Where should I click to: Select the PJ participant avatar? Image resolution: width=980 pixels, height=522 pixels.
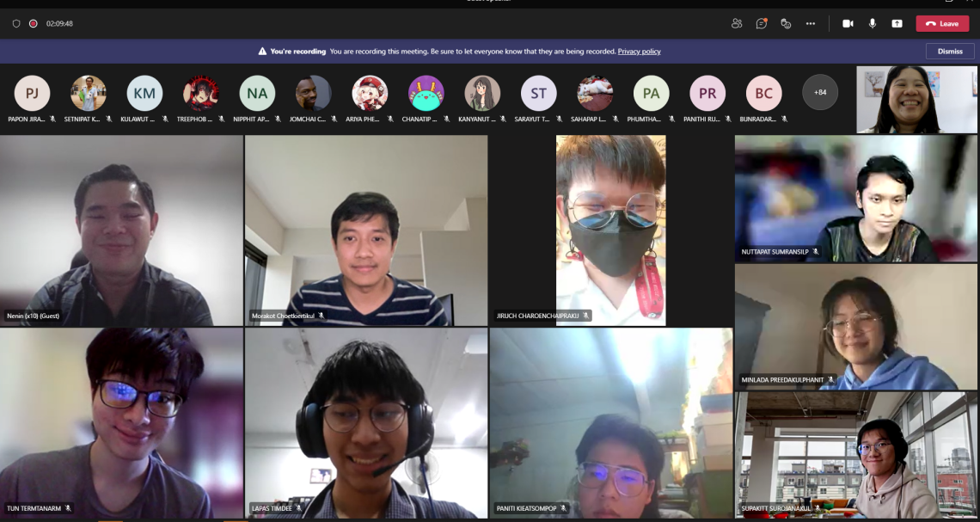32,93
